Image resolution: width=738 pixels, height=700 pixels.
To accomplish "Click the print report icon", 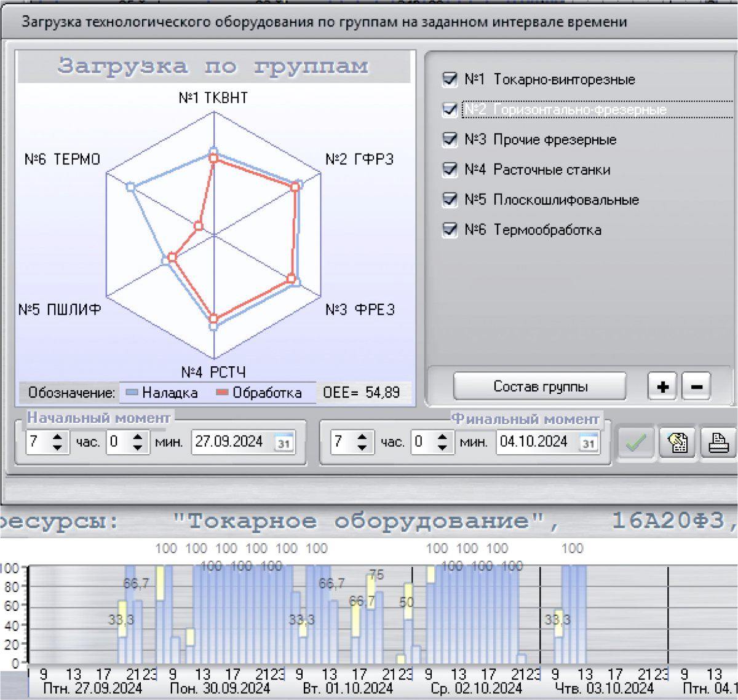I will click(718, 442).
